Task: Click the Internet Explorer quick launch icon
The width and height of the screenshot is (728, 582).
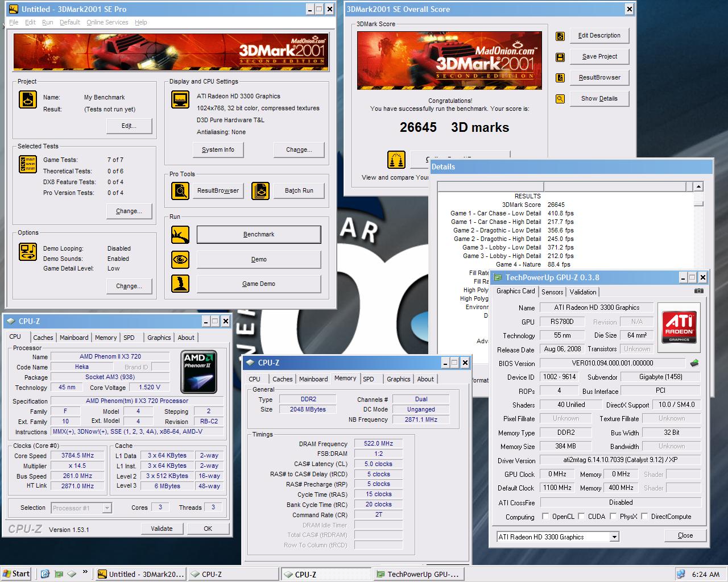Action: click(x=45, y=574)
